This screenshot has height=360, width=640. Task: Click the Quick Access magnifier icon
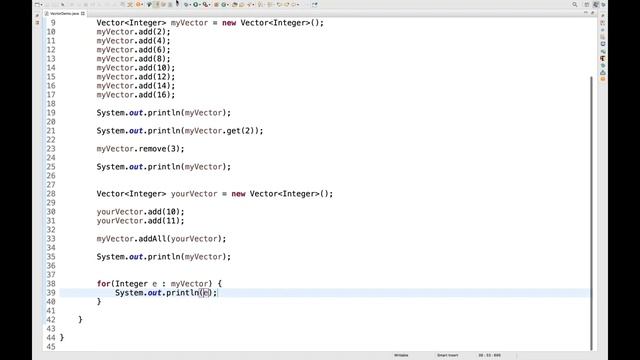(x=575, y=4)
